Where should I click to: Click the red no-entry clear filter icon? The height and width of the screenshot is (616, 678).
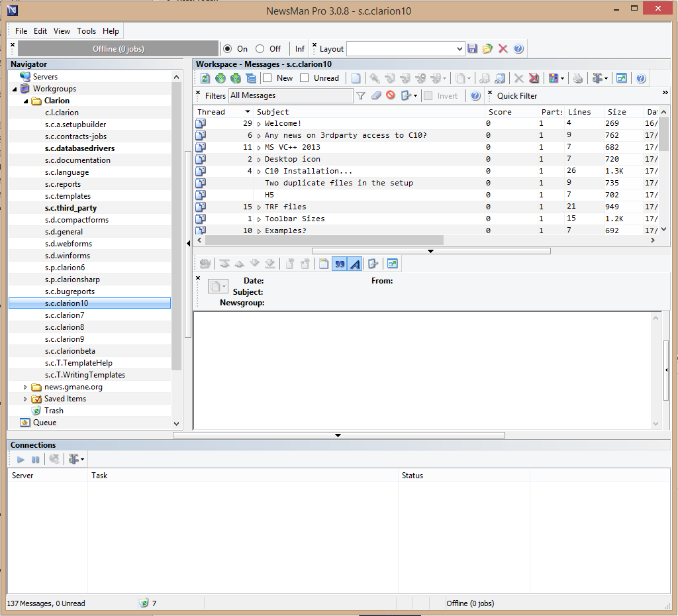click(x=391, y=96)
